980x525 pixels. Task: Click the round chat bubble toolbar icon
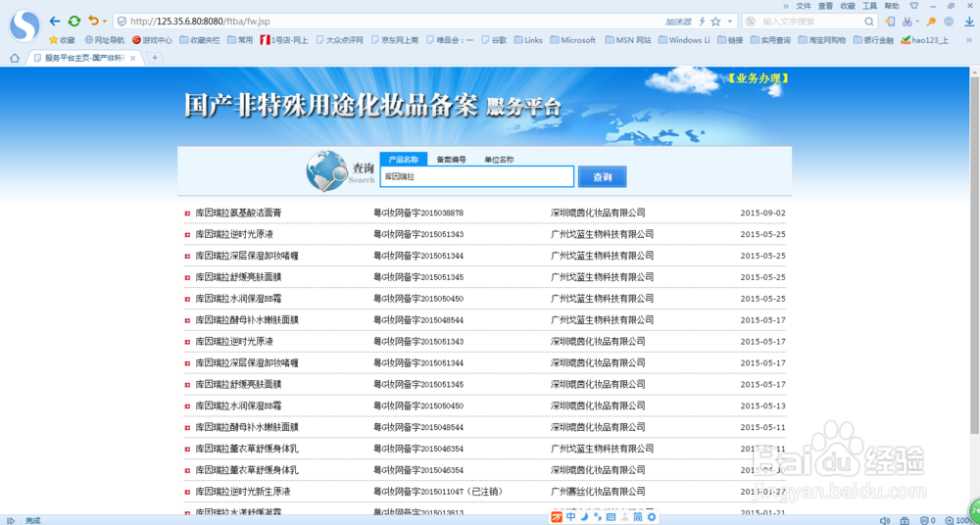(949, 22)
